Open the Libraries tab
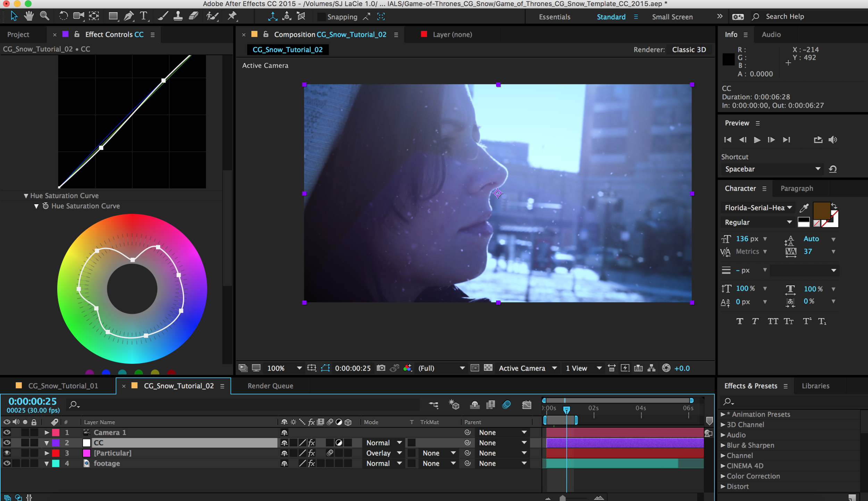 click(x=815, y=386)
